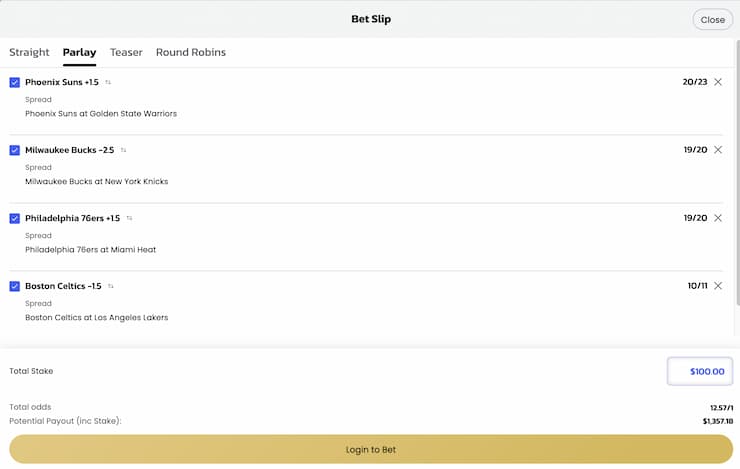Click the 19/20 odds for Philadelphia 76ers
Screen dimensions: 740x469
point(695,218)
